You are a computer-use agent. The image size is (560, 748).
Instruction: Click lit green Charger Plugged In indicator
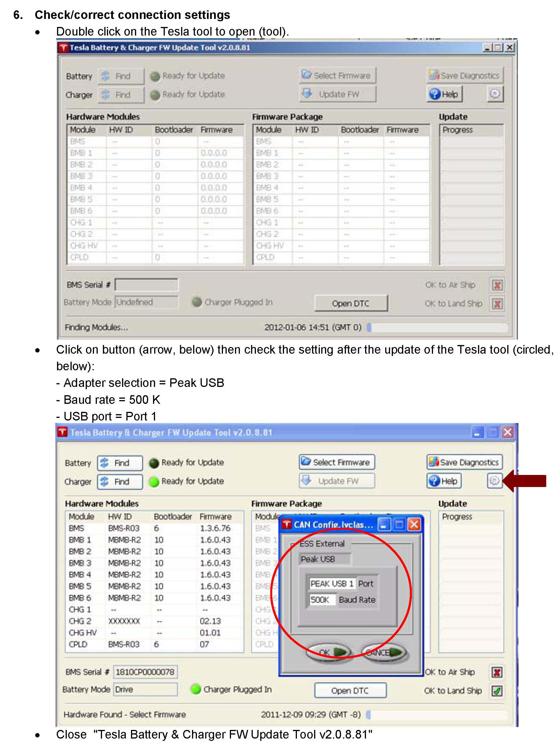click(x=196, y=689)
